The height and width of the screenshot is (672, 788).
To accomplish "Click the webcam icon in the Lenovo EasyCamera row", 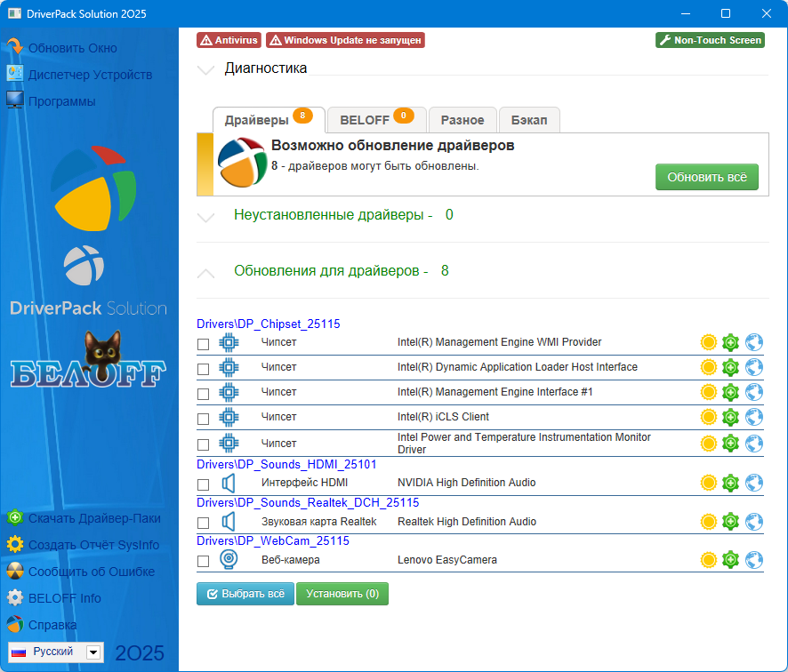I will [x=229, y=560].
